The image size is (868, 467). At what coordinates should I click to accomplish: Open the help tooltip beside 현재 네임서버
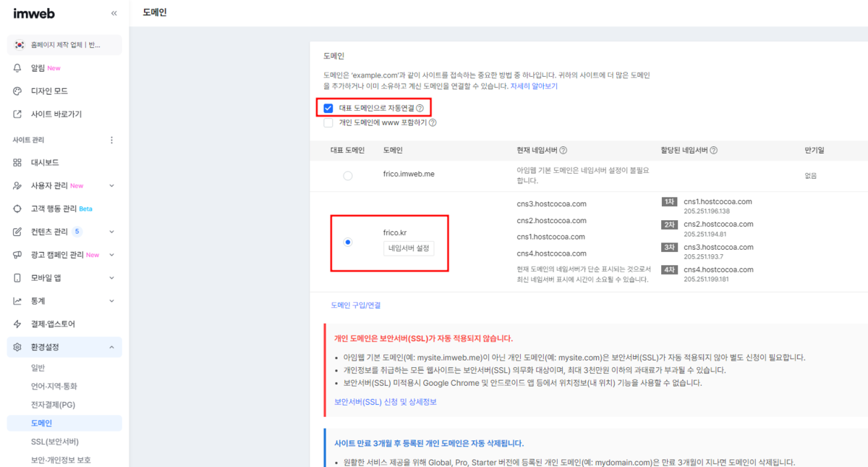(x=563, y=150)
